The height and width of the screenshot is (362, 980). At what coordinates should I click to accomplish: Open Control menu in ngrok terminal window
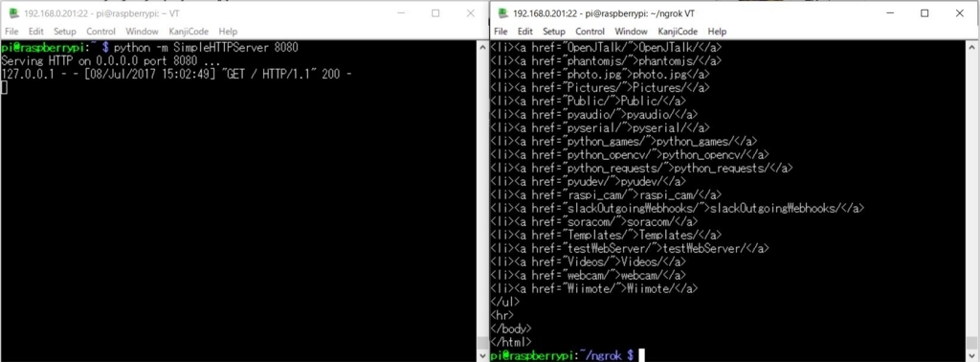point(590,32)
